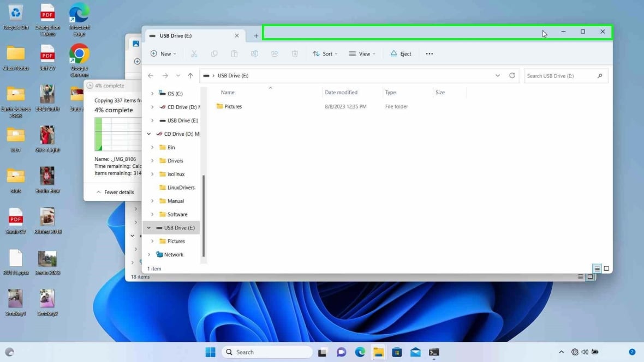Viewport: 644px width, 362px height.
Task: Switch to large icons view in status bar
Action: [x=606, y=268]
